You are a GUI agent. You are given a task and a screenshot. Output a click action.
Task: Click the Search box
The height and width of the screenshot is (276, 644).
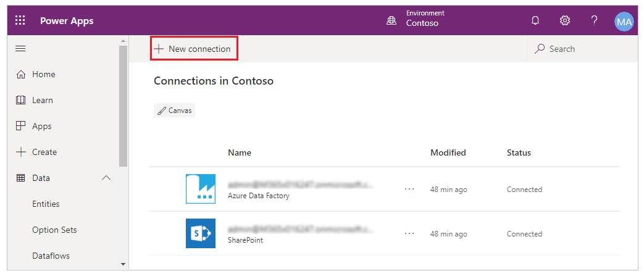point(580,49)
